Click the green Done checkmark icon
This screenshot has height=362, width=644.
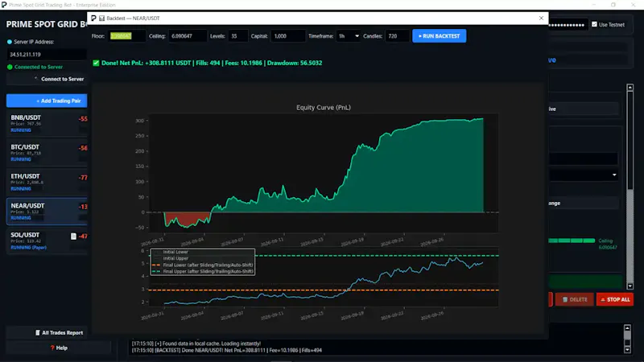tap(96, 63)
